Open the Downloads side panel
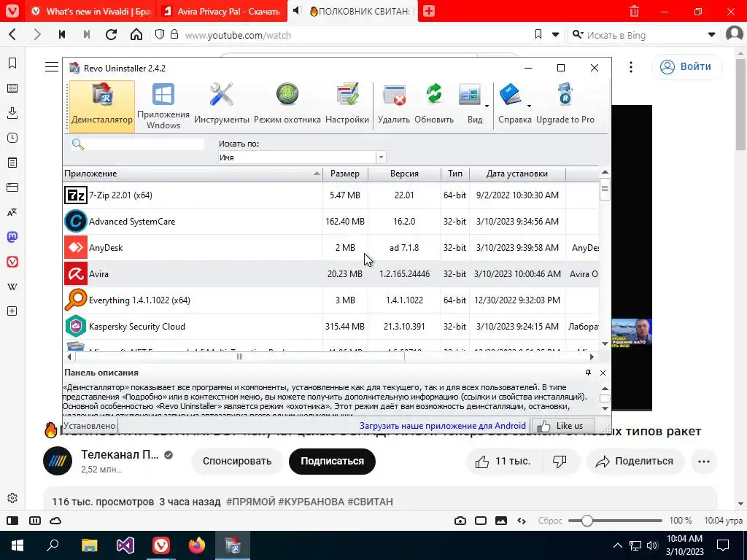Screen dimensions: 747x560 12,113
